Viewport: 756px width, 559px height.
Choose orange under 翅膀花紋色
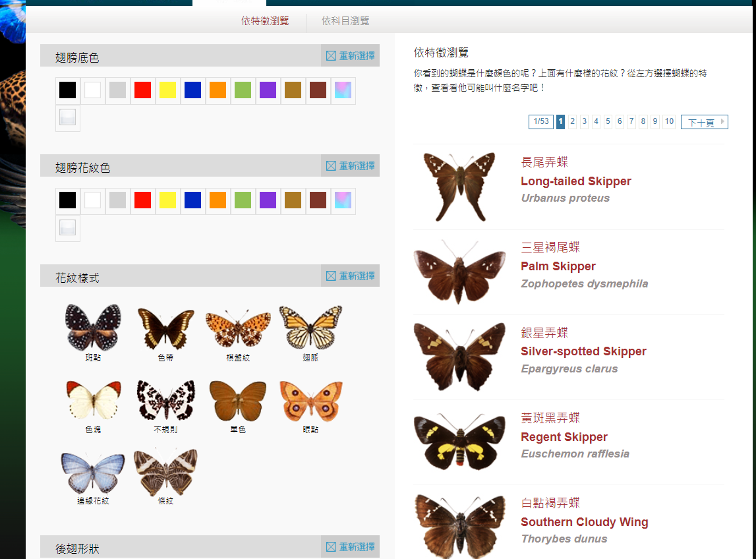click(218, 200)
